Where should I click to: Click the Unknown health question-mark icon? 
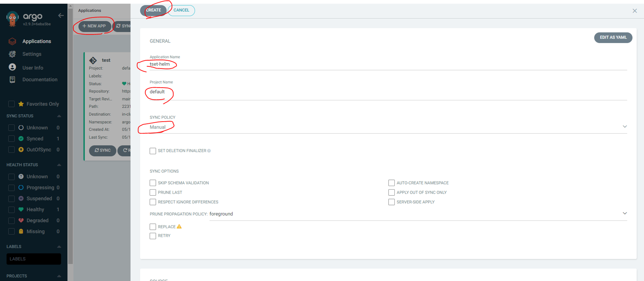click(x=21, y=176)
